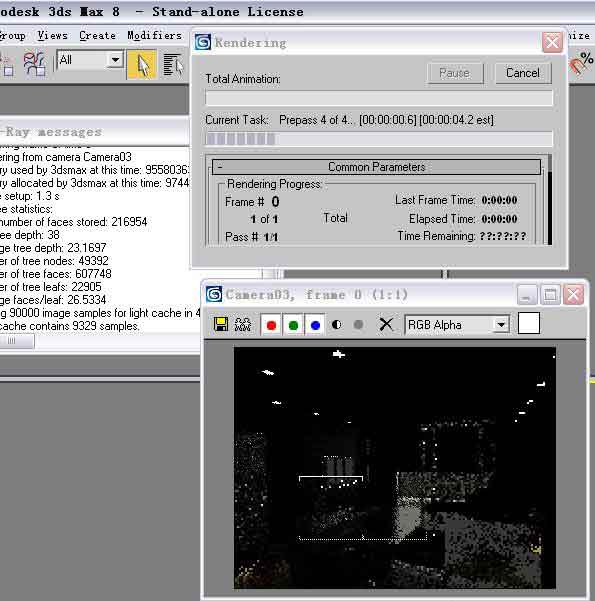This screenshot has height=601, width=595.
Task: Open the RGB Alpha channel dropdown
Action: click(x=457, y=325)
